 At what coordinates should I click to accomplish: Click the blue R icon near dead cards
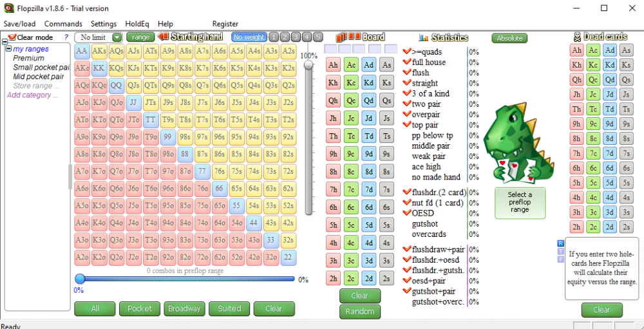(x=560, y=243)
